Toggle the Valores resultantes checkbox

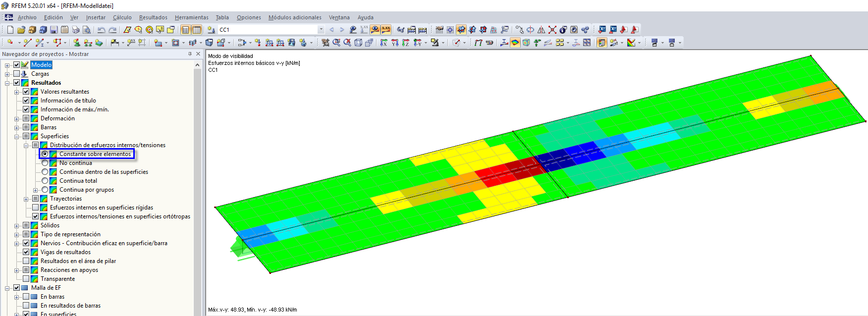point(26,92)
